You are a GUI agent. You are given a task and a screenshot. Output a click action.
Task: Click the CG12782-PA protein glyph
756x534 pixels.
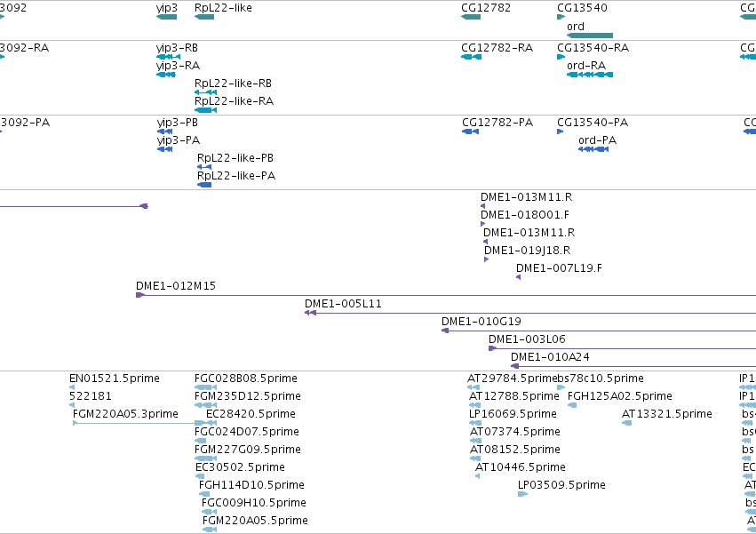click(470, 132)
